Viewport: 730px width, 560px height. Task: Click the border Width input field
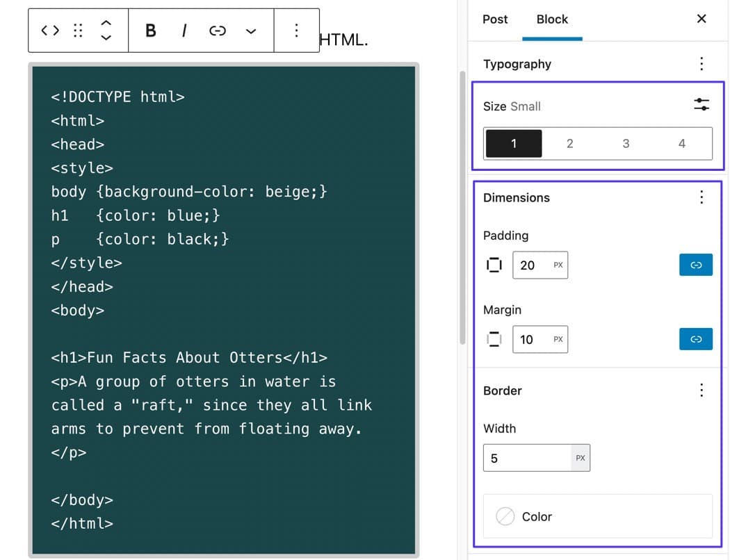pyautogui.click(x=528, y=458)
